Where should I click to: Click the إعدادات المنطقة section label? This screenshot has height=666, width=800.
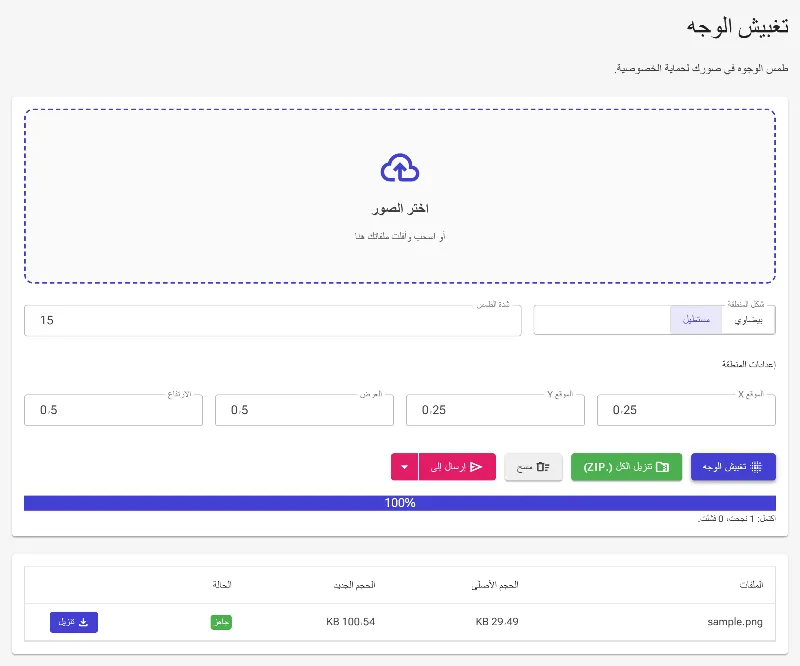[748, 364]
